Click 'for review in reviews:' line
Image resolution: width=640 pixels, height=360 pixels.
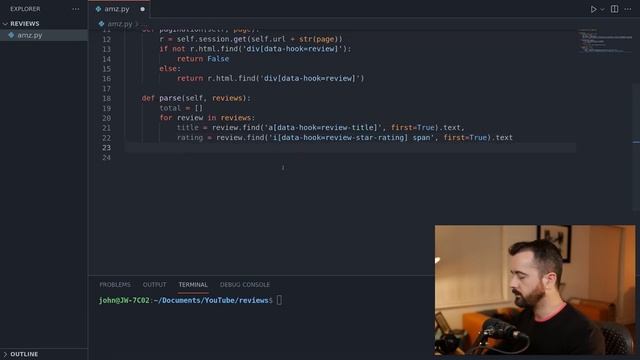[207, 118]
